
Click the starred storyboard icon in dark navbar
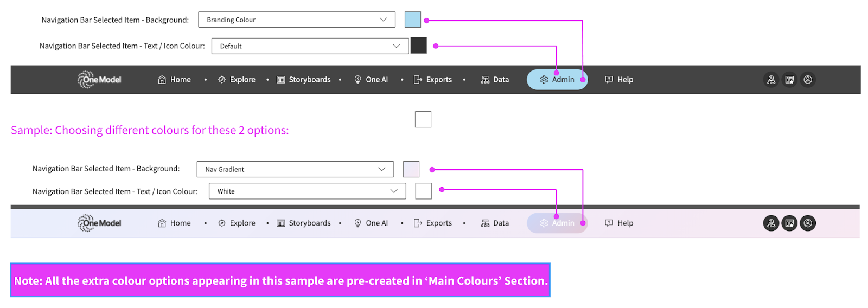pyautogui.click(x=789, y=80)
